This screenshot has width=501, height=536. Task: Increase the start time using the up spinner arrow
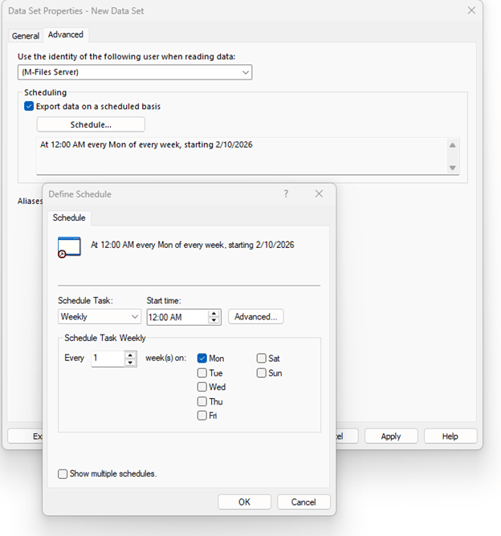coord(214,313)
